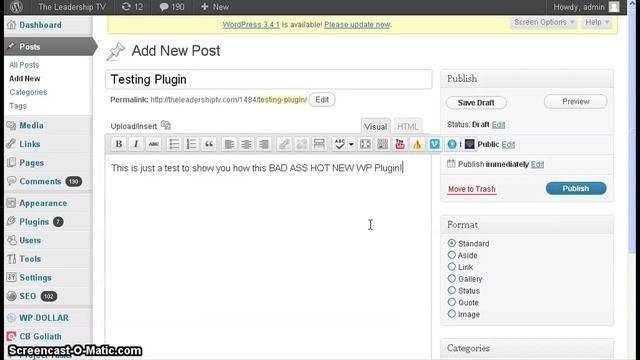Open the + New menu in admin bar
Viewport: 640px width, 360px height.
(x=215, y=7)
